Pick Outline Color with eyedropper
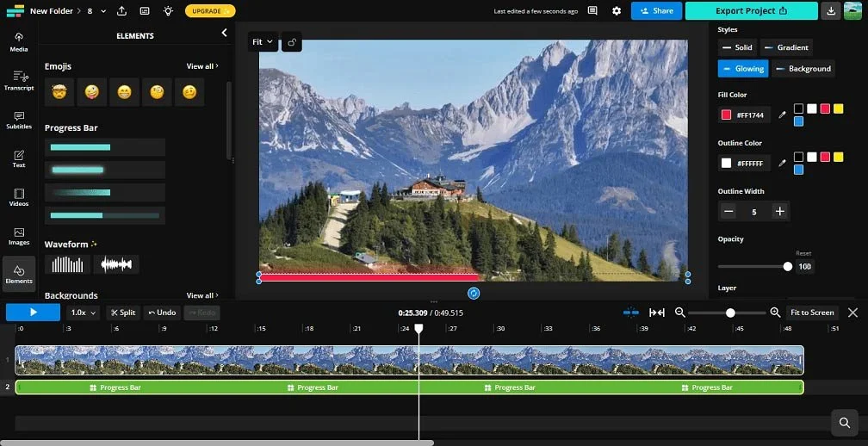This screenshot has height=446, width=868. coord(782,164)
